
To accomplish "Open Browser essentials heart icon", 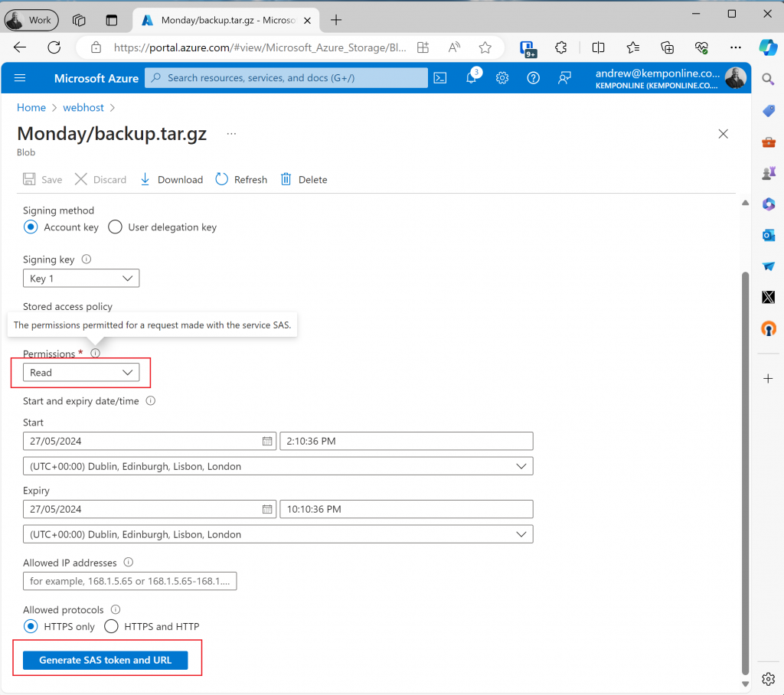I will [x=701, y=47].
